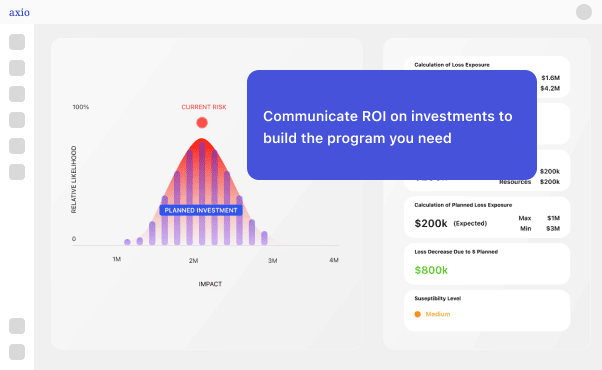Click the Medium susceptibility label

tap(438, 314)
